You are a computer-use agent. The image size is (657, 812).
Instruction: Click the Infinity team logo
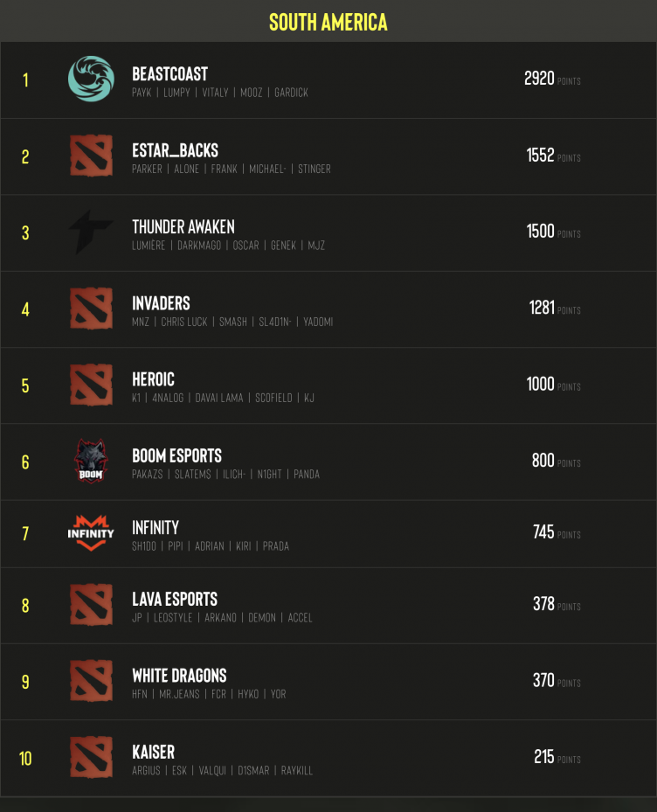(91, 532)
